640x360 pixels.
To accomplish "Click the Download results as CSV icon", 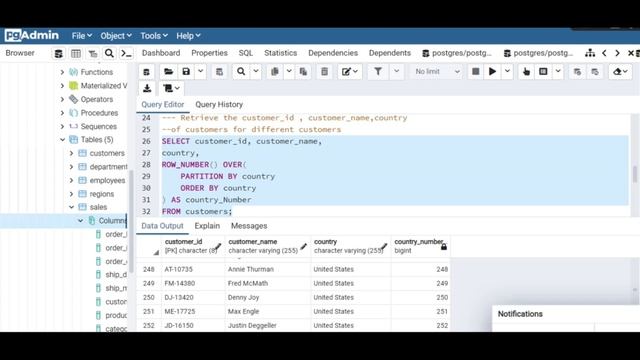I will 147,88.
